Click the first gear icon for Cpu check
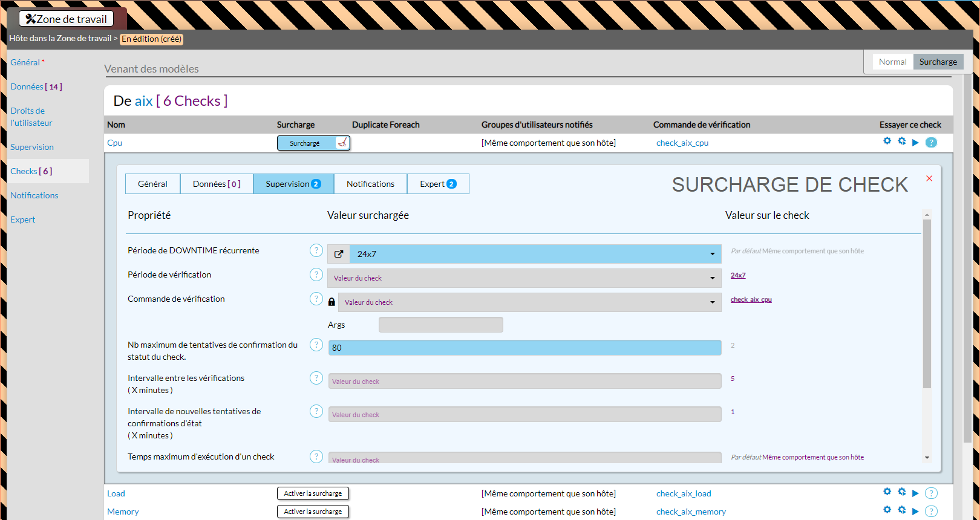The height and width of the screenshot is (520, 980). click(887, 141)
